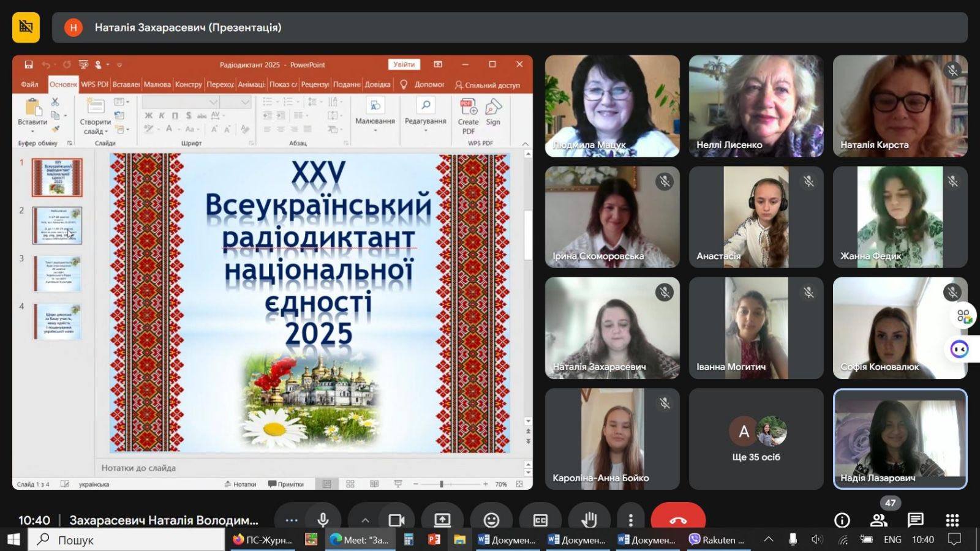Viewport: 980px width, 551px height.
Task: Open the emoji reactions panel
Action: pyautogui.click(x=491, y=520)
